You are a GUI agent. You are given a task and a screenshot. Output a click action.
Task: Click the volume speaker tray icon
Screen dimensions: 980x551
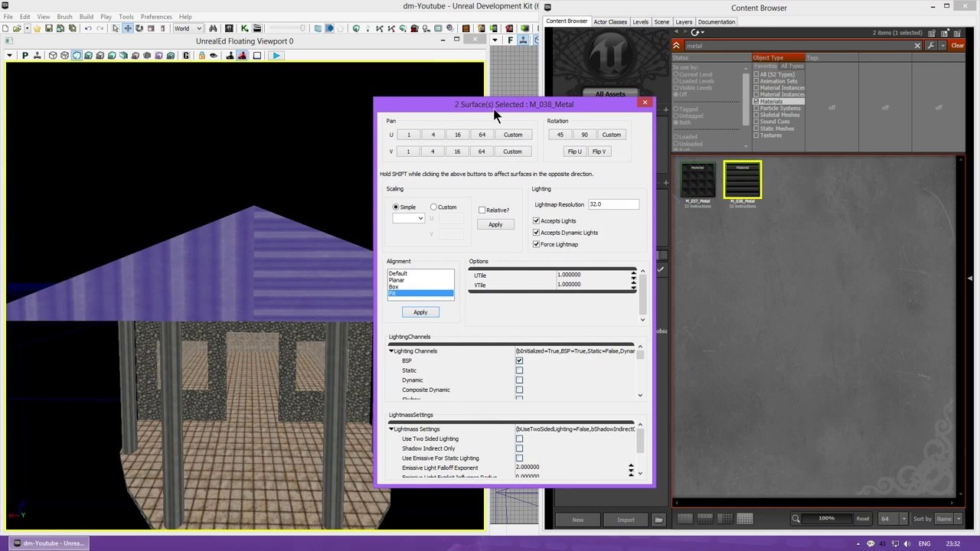click(x=907, y=543)
